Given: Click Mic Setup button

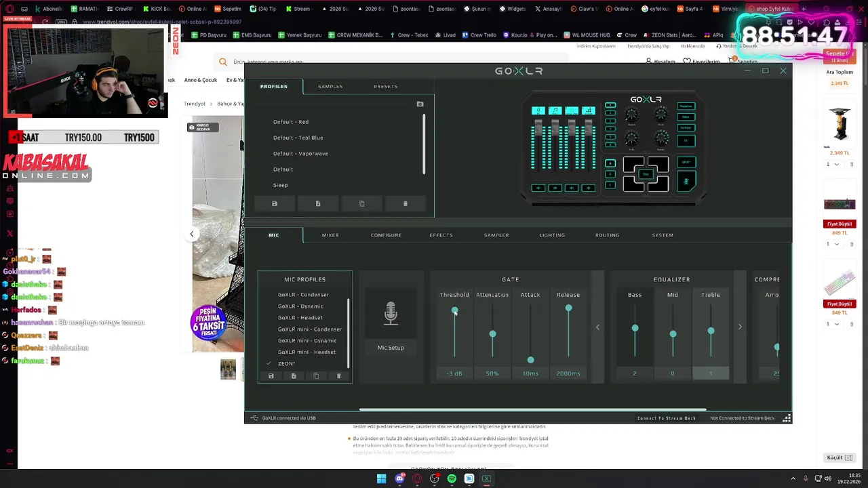Looking at the screenshot, I should (391, 348).
